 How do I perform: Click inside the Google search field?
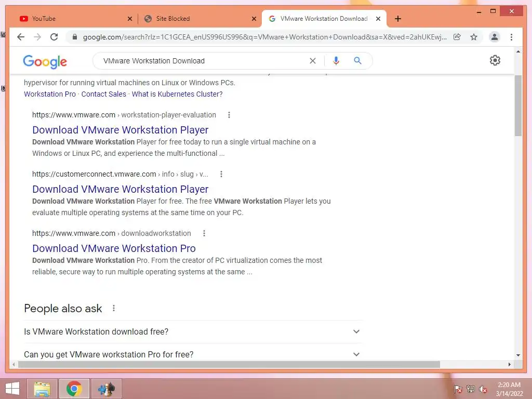204,61
